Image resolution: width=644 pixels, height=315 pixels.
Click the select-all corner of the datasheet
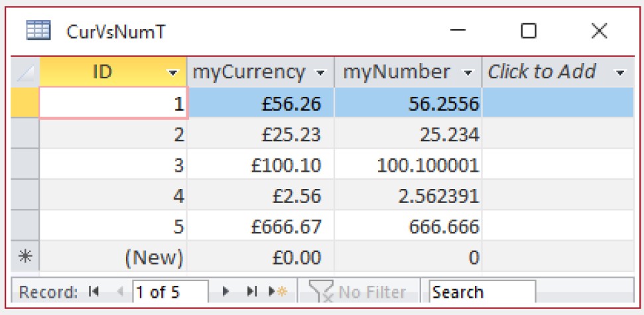25,72
